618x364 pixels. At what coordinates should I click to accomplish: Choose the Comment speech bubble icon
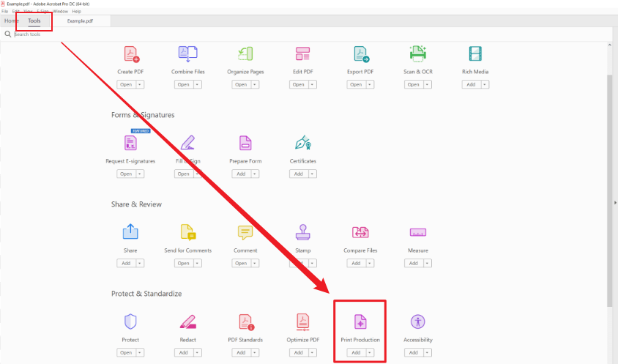pos(245,233)
